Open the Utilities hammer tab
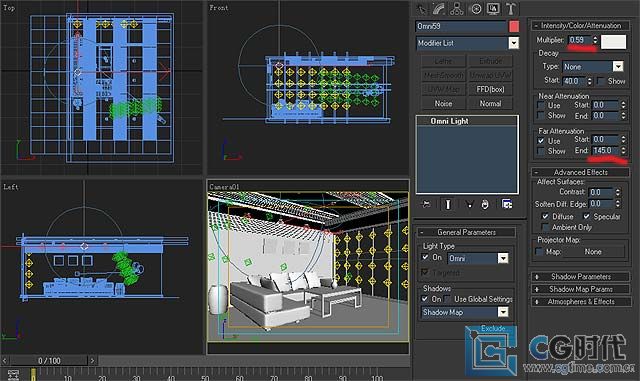This screenshot has height=381, width=640. [x=511, y=9]
